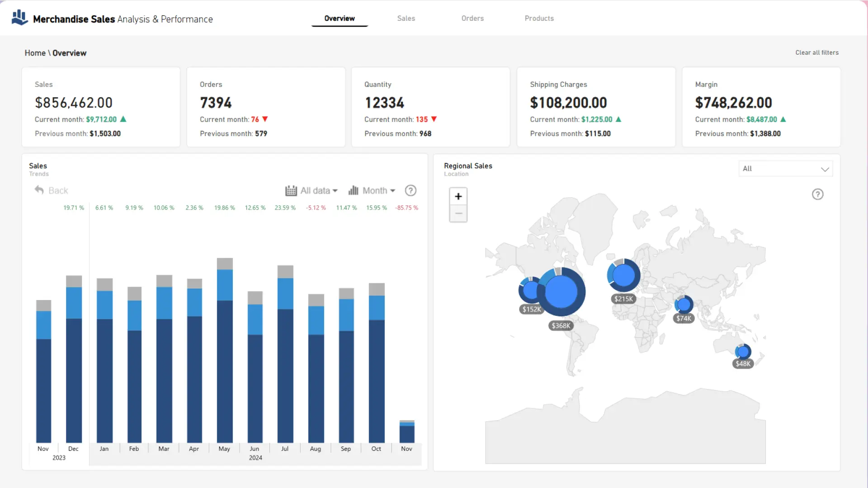Screen dimensions: 868x488
Task: Click green up arrow on Margin card
Action: tap(783, 119)
